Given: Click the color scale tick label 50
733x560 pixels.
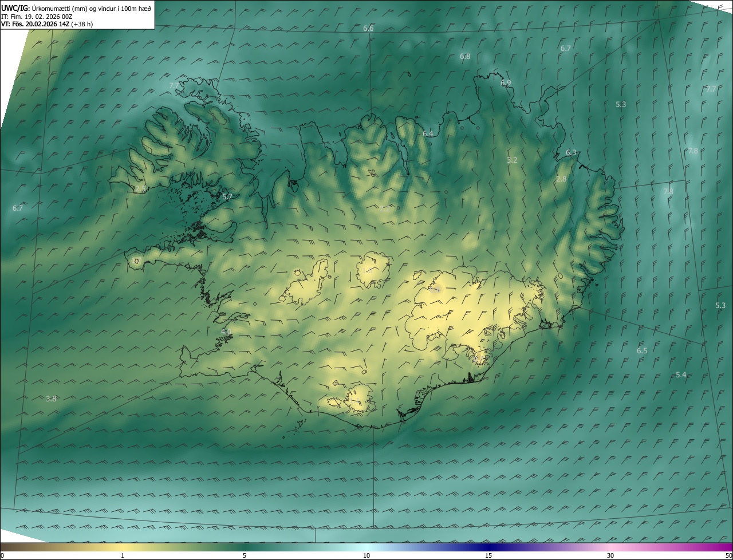Looking at the screenshot, I should pyautogui.click(x=728, y=556).
